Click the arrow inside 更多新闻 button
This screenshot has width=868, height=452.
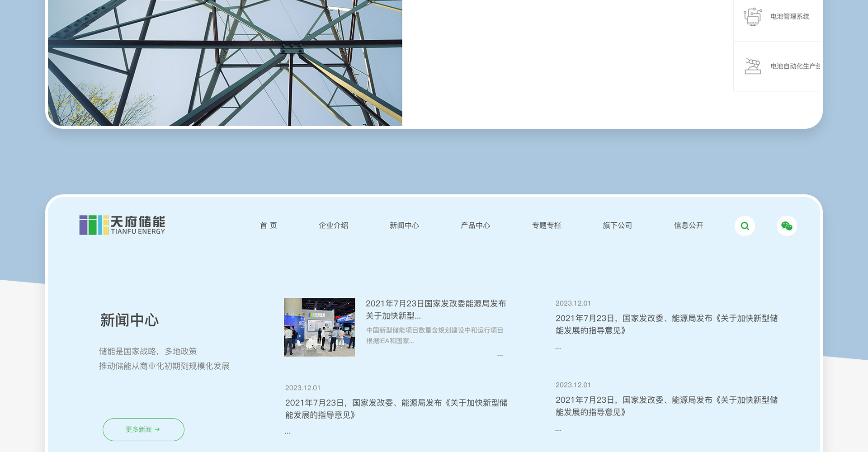point(157,429)
